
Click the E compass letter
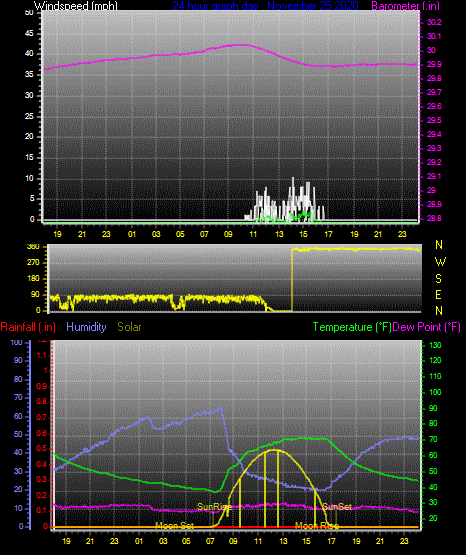point(438,294)
